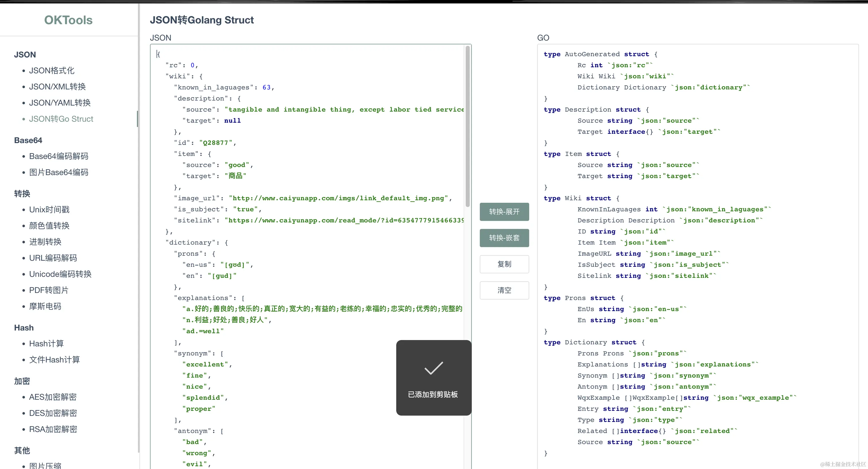Open 图片Base64编码 tool
Screen dimensions: 868x469
pos(59,172)
